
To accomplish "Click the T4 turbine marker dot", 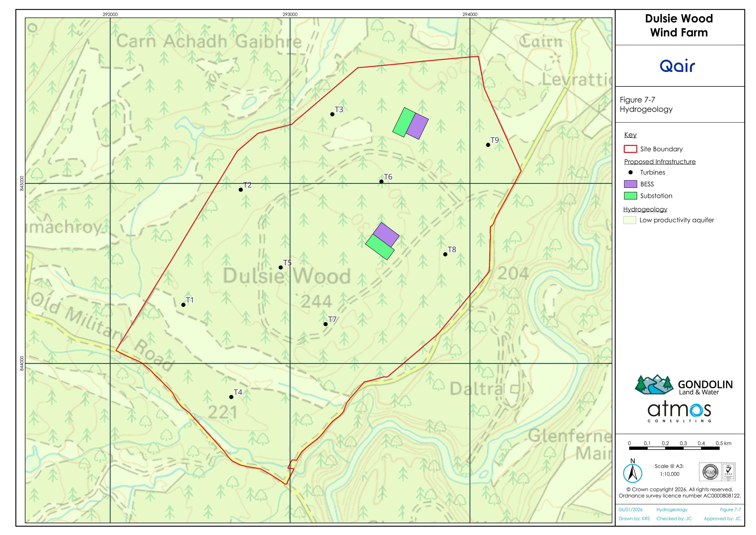I will [231, 397].
